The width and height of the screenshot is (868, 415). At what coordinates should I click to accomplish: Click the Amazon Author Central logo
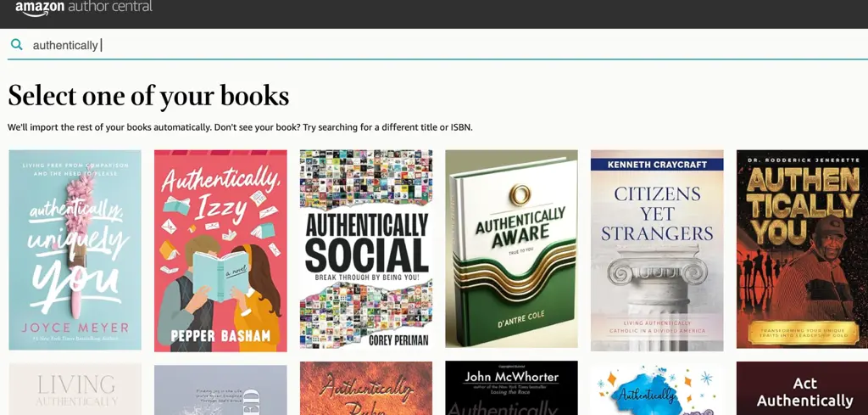84,8
